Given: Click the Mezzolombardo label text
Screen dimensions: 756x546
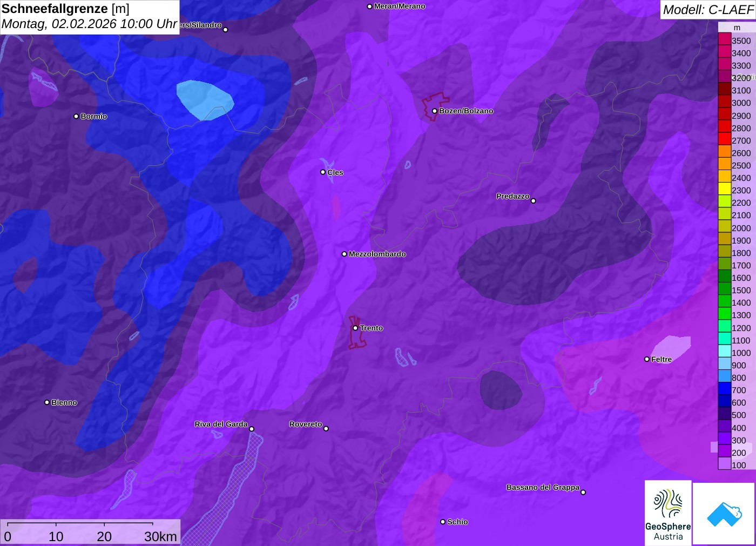Looking at the screenshot, I should pos(377,254).
